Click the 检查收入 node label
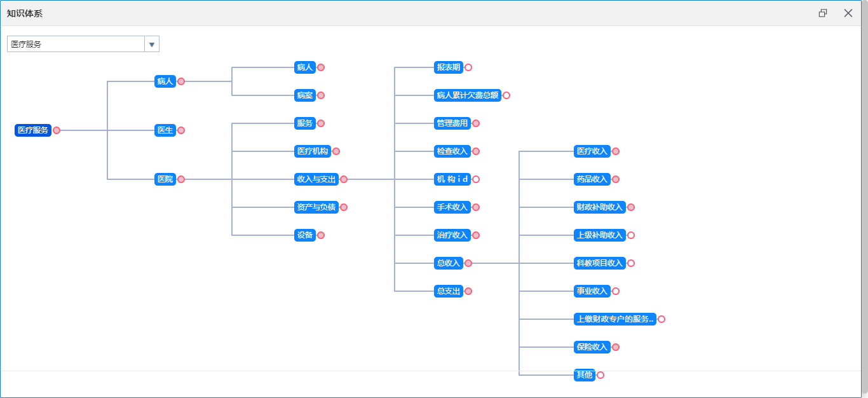The image size is (868, 398). 452,151
